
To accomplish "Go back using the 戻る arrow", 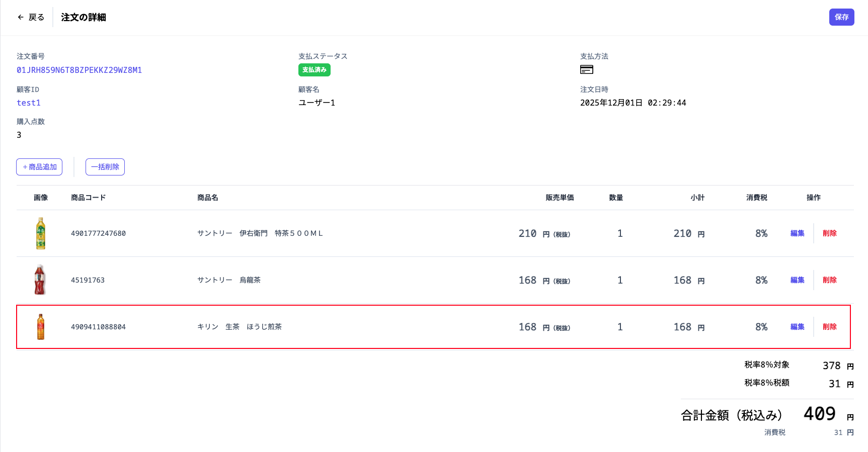I will (x=31, y=17).
